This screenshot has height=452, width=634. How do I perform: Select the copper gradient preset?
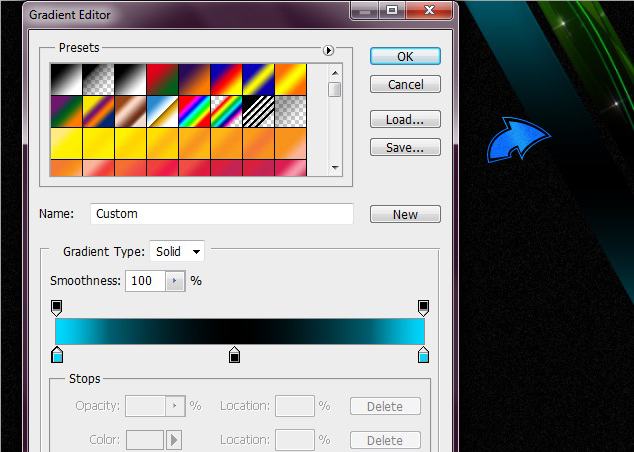130,110
